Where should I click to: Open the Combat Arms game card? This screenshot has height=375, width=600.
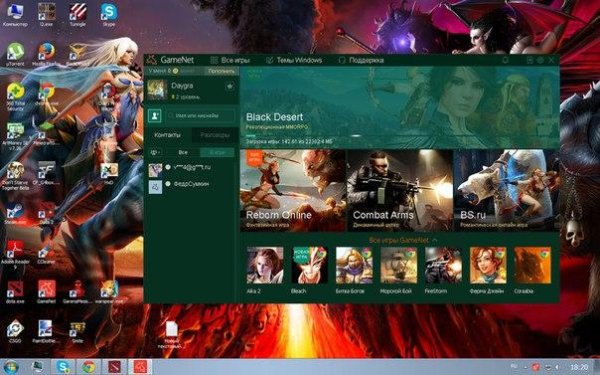399,190
